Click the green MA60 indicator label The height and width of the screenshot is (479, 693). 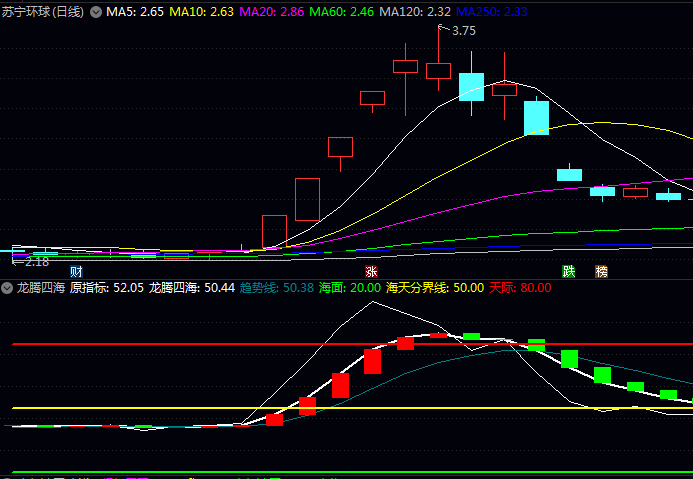[x=341, y=12]
